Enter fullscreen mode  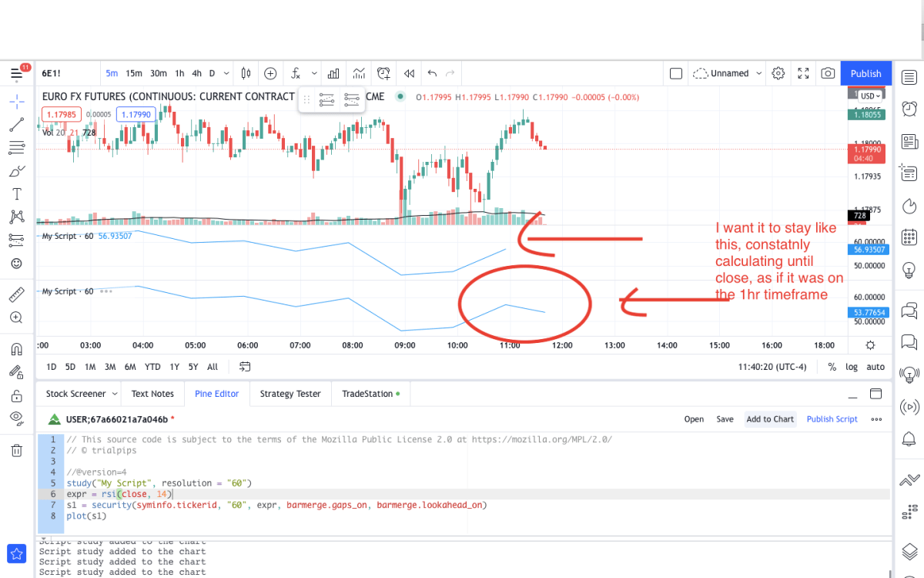pos(803,73)
